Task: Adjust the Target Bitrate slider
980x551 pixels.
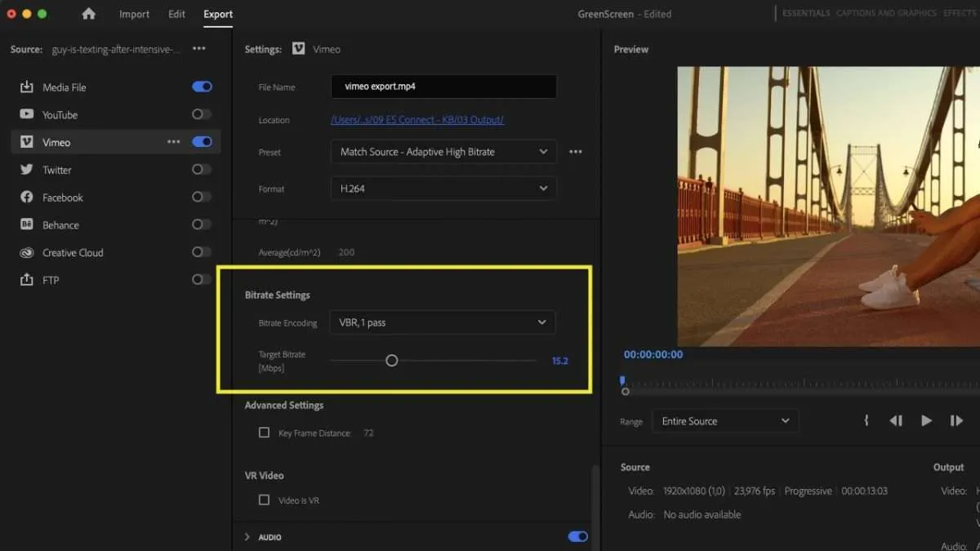Action: [x=391, y=359]
